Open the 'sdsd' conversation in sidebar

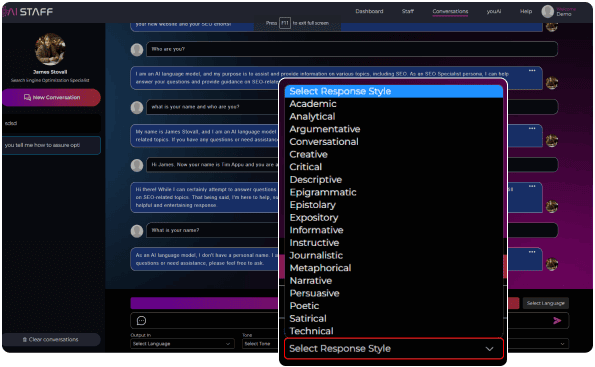[x=52, y=123]
